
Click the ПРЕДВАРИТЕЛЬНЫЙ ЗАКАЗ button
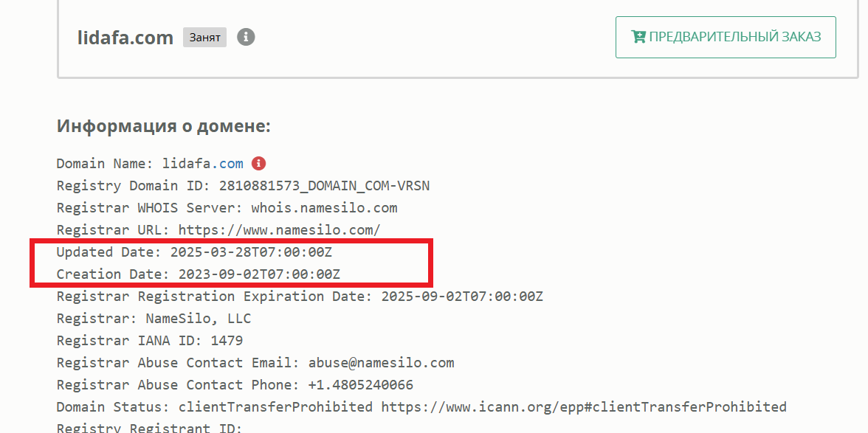[726, 37]
